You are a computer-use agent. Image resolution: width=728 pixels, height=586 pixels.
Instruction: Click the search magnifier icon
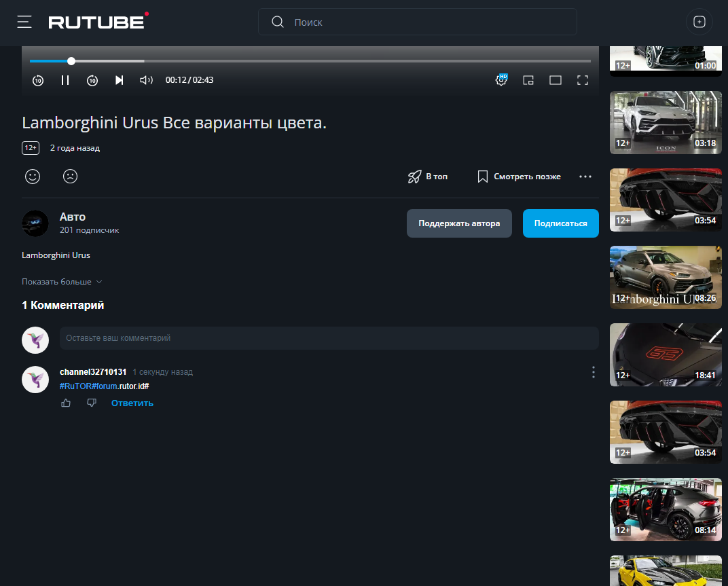(x=278, y=22)
